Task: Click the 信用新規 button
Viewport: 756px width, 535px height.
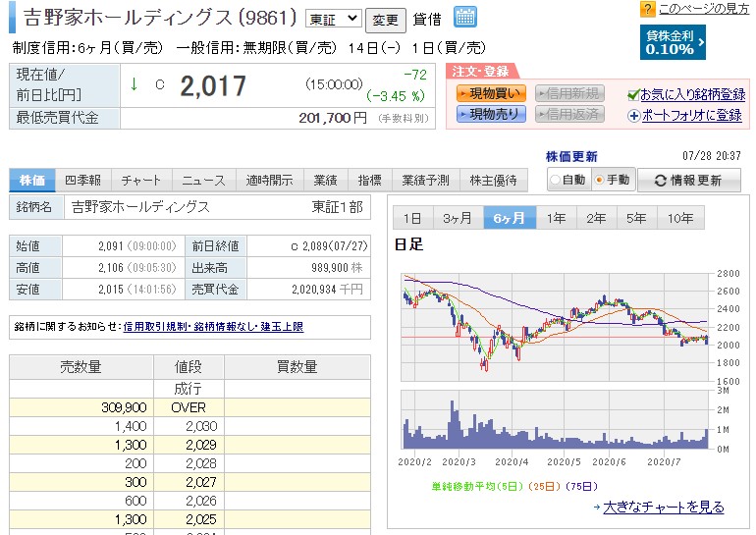Action: (x=569, y=93)
